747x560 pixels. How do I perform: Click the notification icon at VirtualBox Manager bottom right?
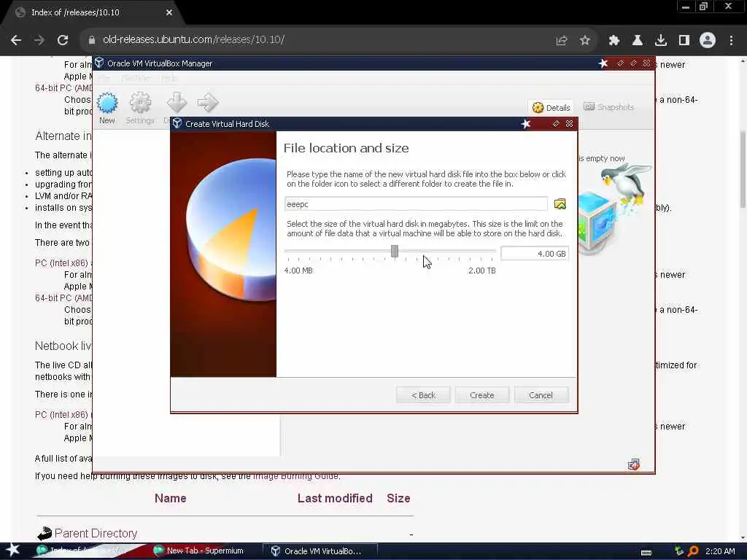[634, 464]
